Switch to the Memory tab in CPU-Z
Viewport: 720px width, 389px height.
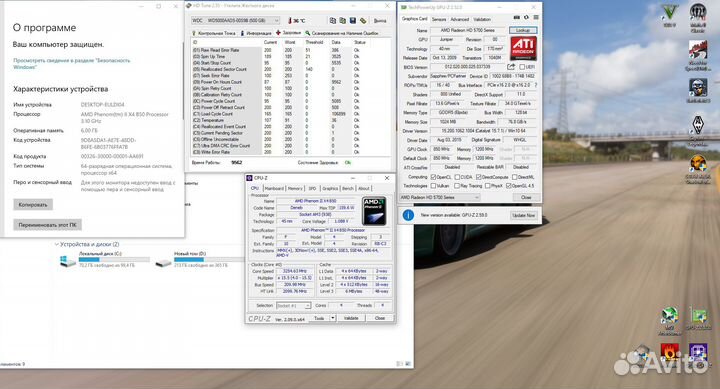coord(295,188)
